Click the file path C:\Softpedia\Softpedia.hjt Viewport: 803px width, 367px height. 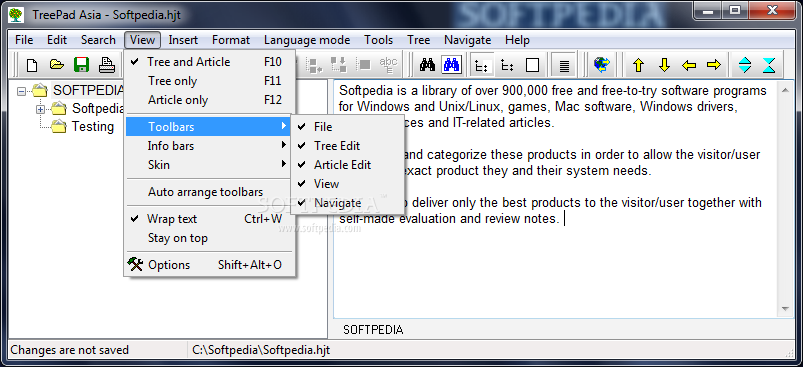click(261, 350)
